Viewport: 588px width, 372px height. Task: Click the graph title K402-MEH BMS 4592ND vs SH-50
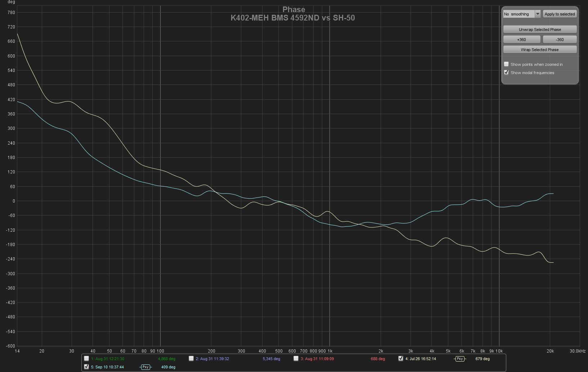click(x=293, y=18)
